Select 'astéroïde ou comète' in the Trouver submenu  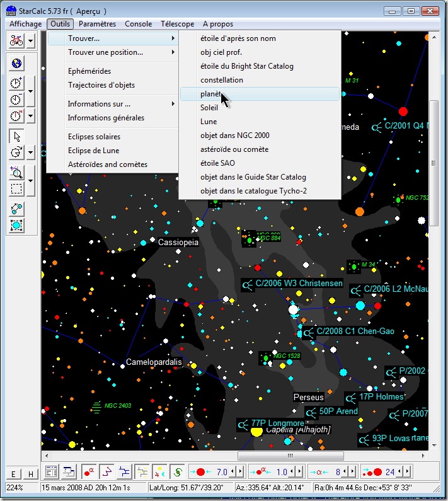[260, 149]
